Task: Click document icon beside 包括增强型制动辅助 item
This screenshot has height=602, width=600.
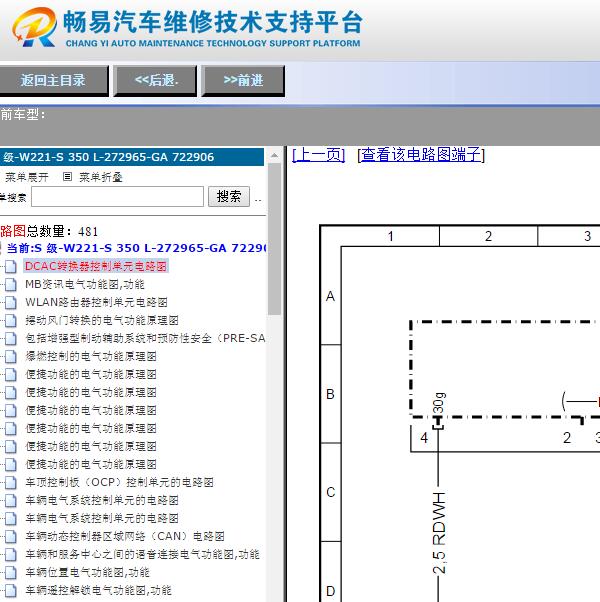Action: 11,339
